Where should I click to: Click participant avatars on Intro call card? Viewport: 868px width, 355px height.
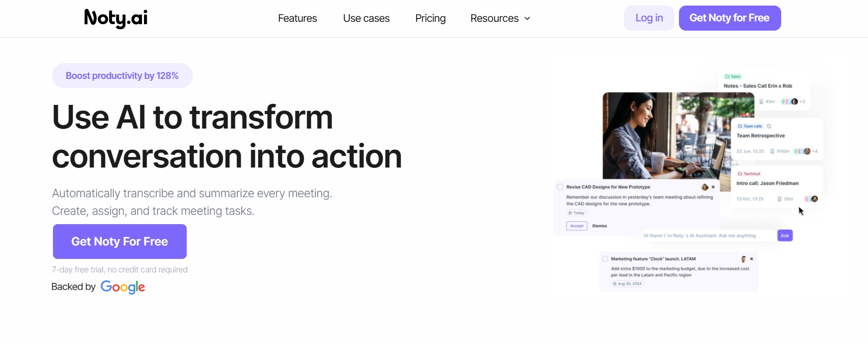[x=811, y=199]
